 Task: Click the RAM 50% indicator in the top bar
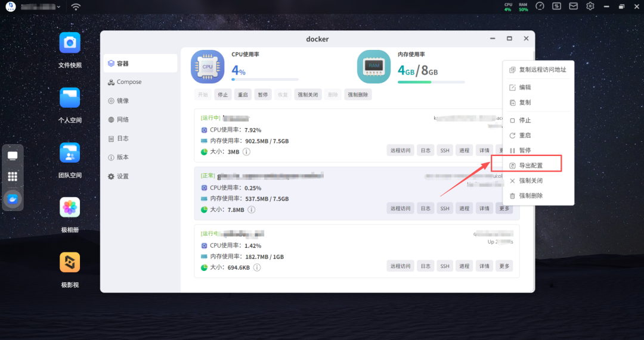coord(523,7)
